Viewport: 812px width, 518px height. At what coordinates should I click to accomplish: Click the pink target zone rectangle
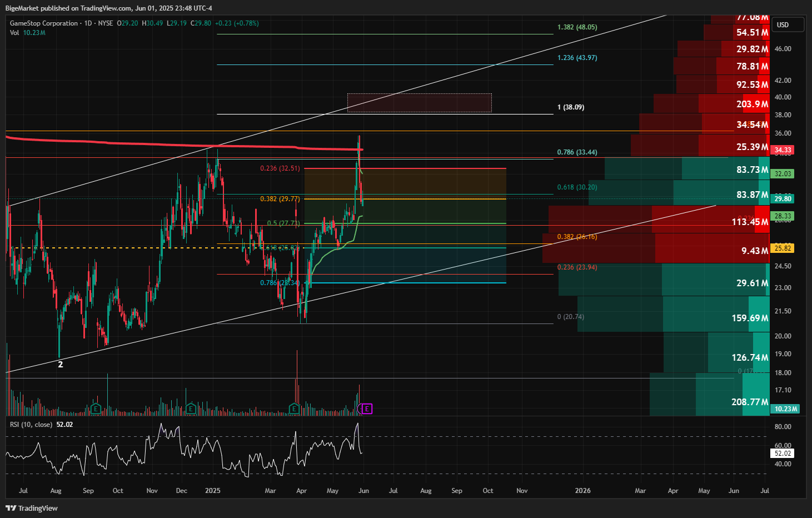[420, 103]
